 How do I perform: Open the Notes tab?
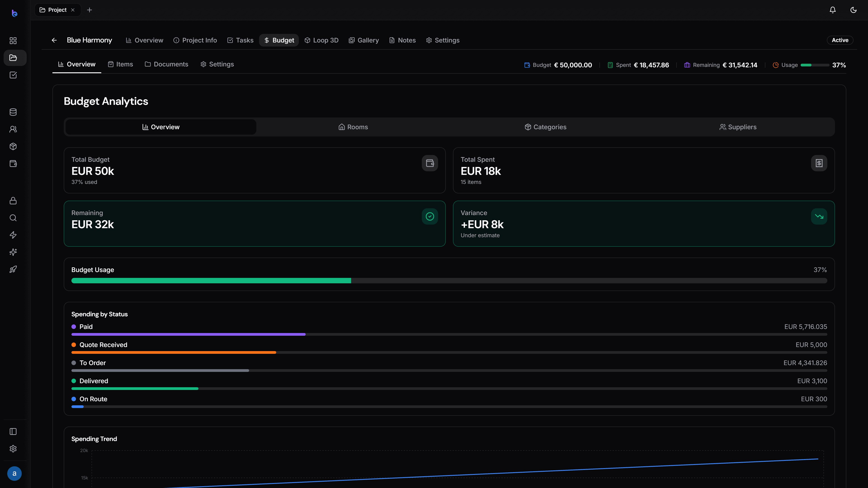coord(402,40)
